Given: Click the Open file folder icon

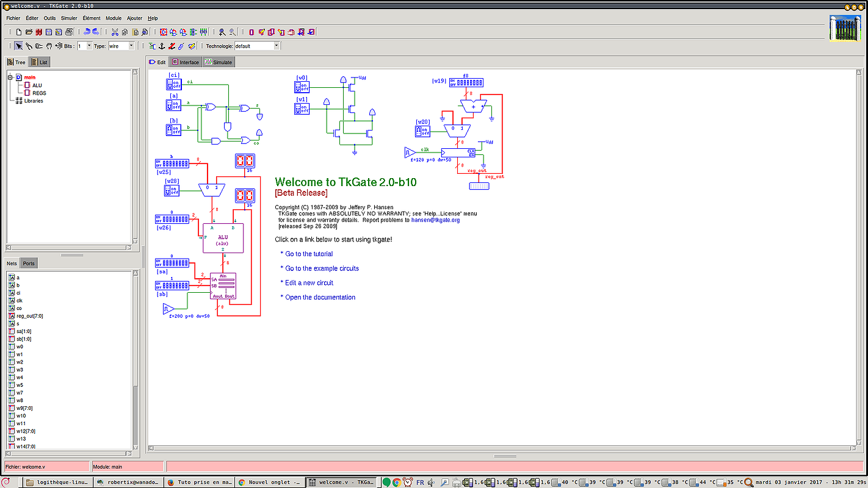Looking at the screenshot, I should click(x=29, y=32).
